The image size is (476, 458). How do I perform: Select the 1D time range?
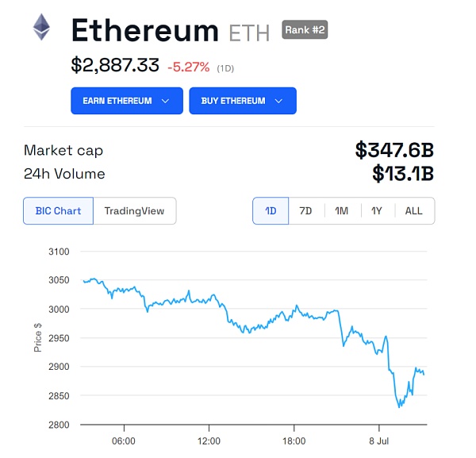271,211
